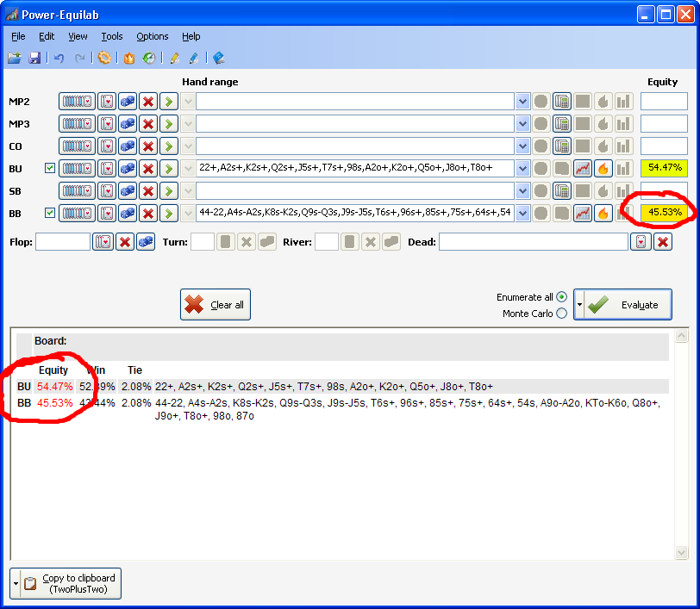Click the BB 45.53% equity field
Screen dimensions: 700x609
click(665, 213)
